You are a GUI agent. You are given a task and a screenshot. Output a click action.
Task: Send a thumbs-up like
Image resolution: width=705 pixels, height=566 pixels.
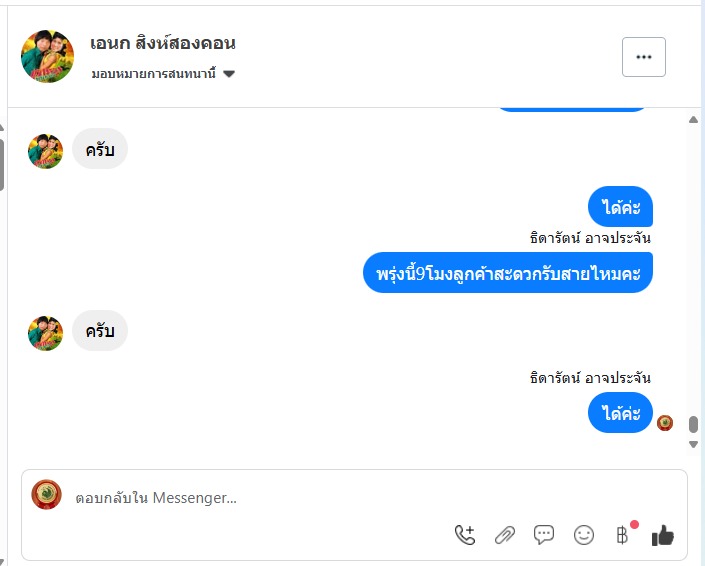coord(662,536)
